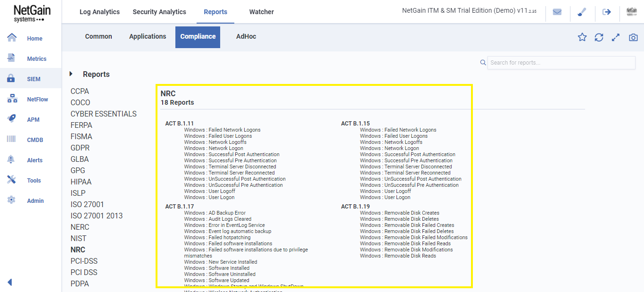Collapse sidebar with the left arrow

[9, 282]
